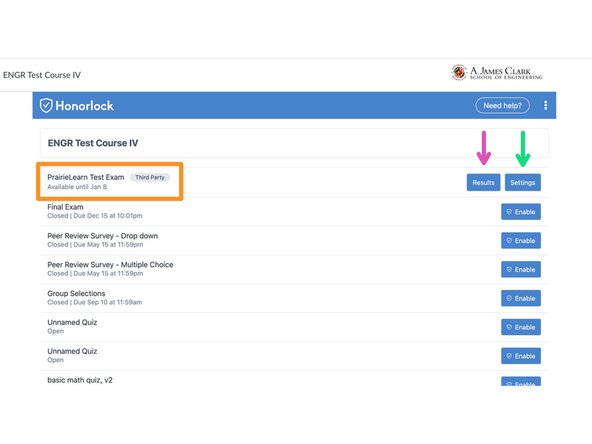
Task: Click the Honorlock wordmark text
Action: pyautogui.click(x=84, y=106)
